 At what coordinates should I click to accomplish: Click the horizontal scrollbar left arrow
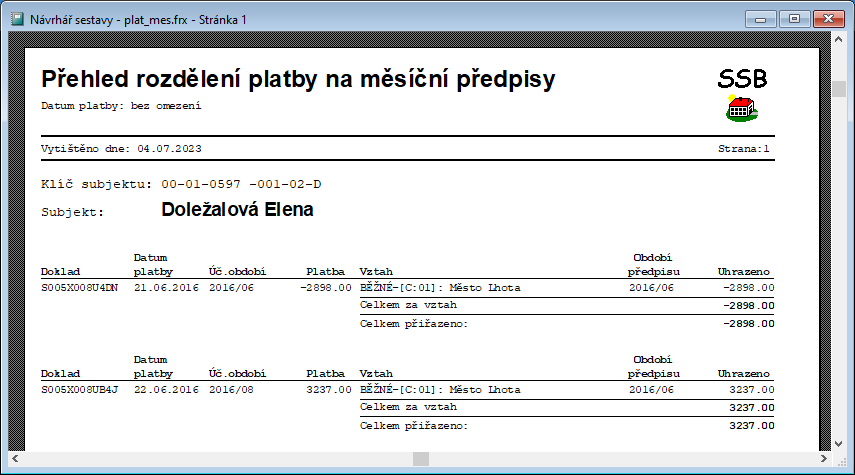coord(15,459)
